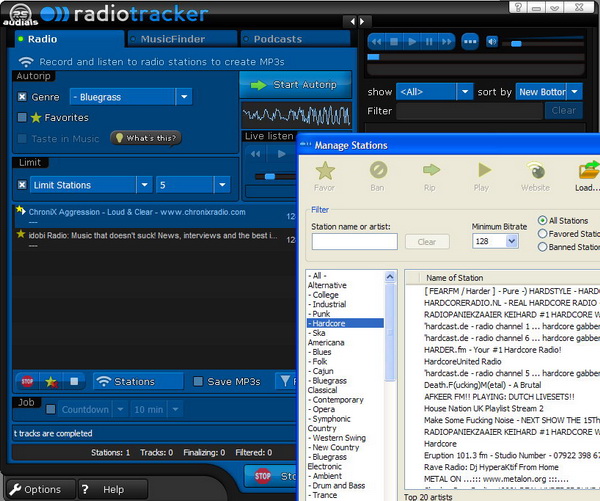Click the Ban icon in Manage Stations
The image size is (600, 501).
click(378, 170)
